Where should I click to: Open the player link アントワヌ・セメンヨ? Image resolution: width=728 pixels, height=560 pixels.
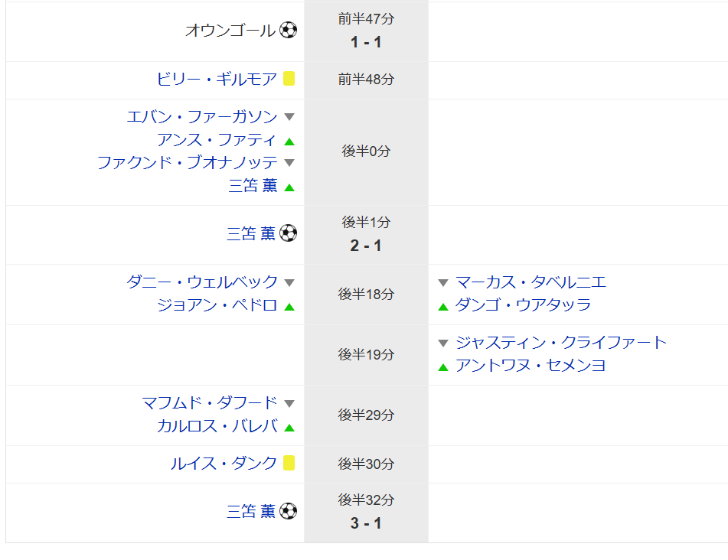530,365
